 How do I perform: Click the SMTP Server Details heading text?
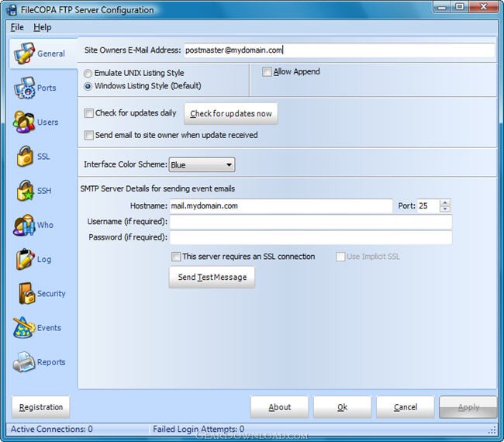157,188
